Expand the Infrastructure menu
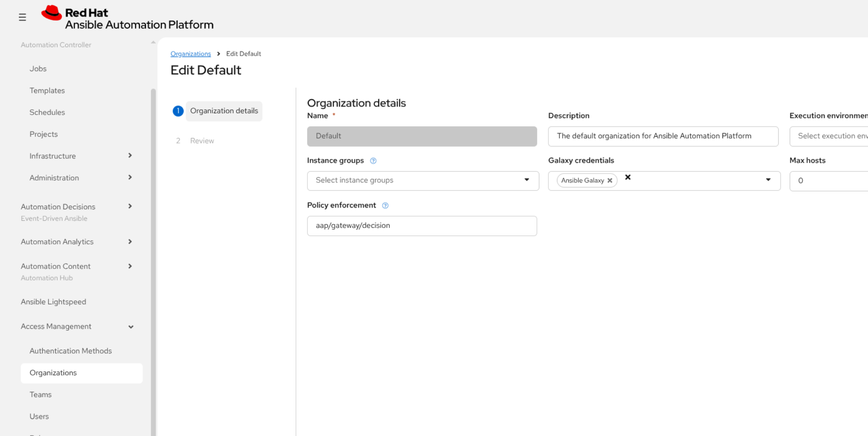 81,156
